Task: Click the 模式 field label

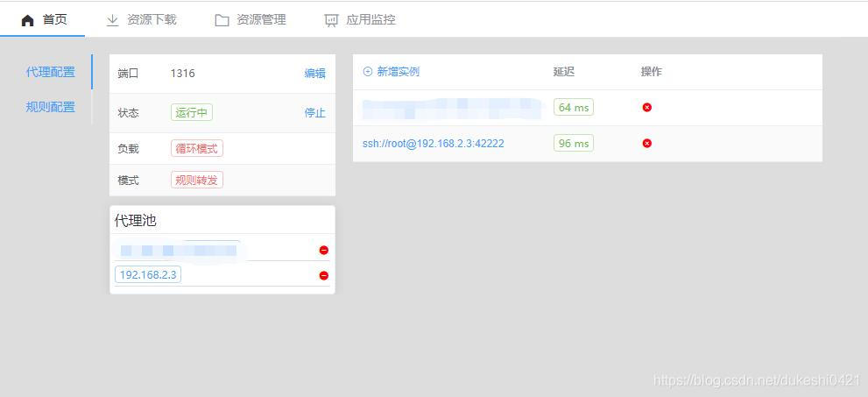Action: click(129, 181)
